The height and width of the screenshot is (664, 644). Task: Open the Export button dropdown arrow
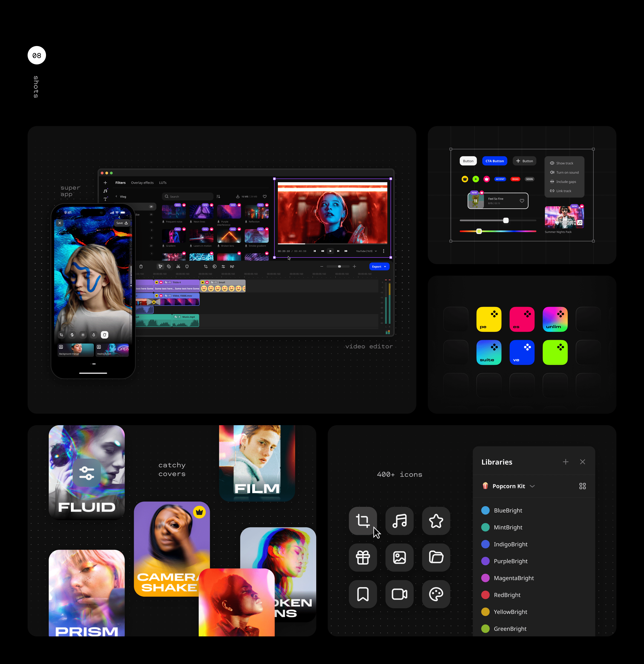coord(385,267)
